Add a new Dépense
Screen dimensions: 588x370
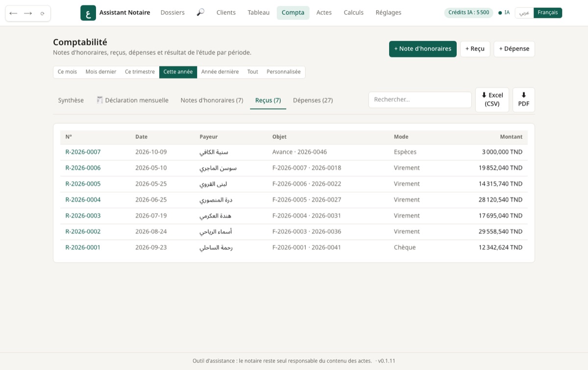514,49
